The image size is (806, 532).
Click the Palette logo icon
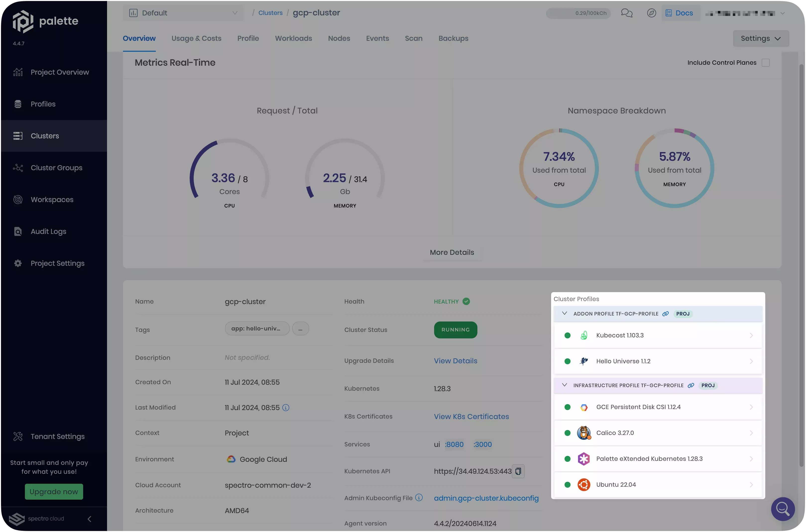click(x=23, y=21)
